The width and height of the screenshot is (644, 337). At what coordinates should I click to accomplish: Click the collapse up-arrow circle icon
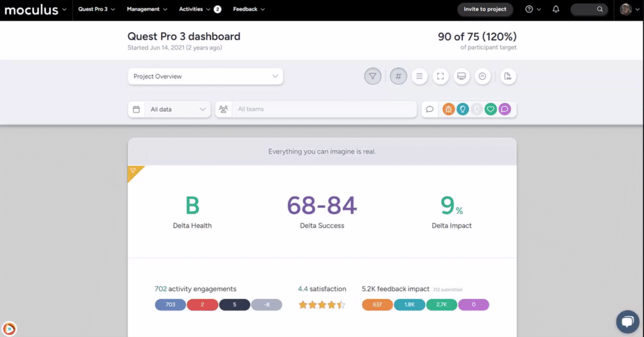click(482, 77)
